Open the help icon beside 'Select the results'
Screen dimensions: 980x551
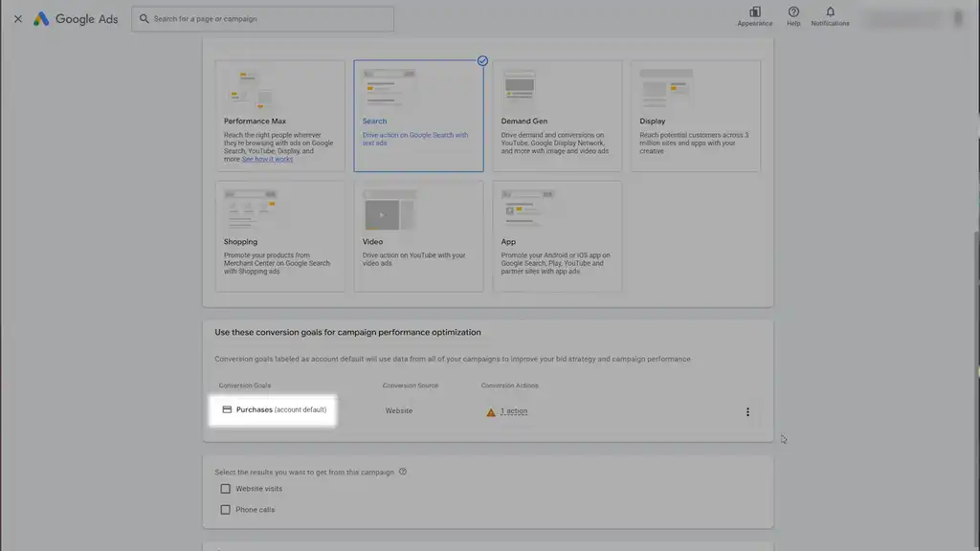[403, 472]
